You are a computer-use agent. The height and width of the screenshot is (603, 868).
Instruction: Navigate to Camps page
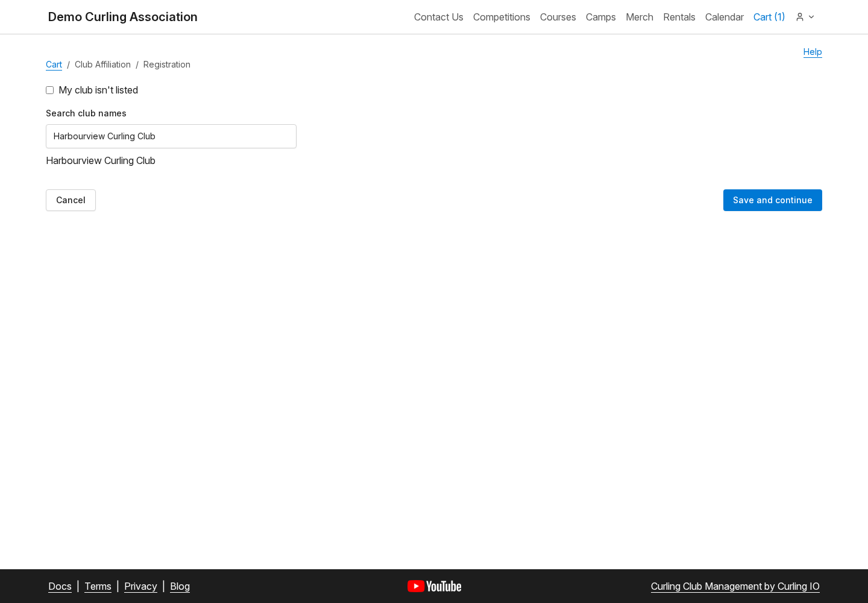(x=601, y=17)
